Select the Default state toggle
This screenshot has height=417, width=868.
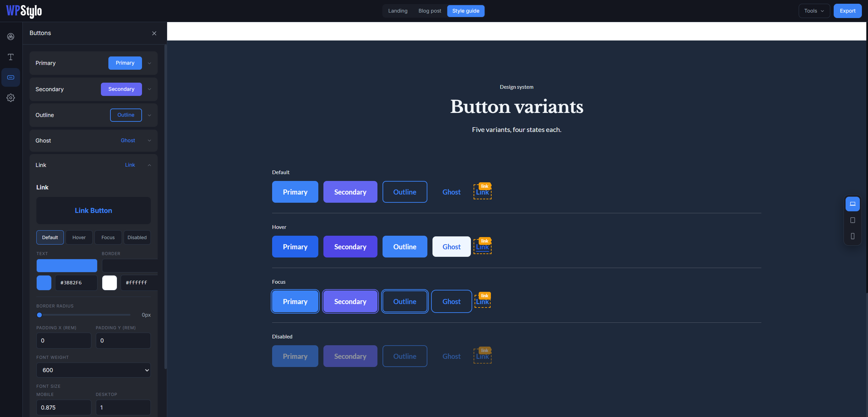50,237
